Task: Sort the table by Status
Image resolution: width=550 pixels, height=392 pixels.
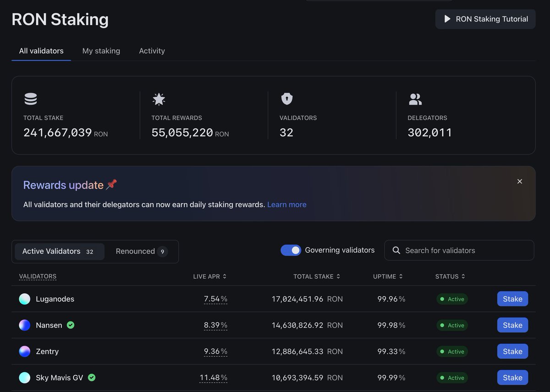Action: [x=450, y=277]
